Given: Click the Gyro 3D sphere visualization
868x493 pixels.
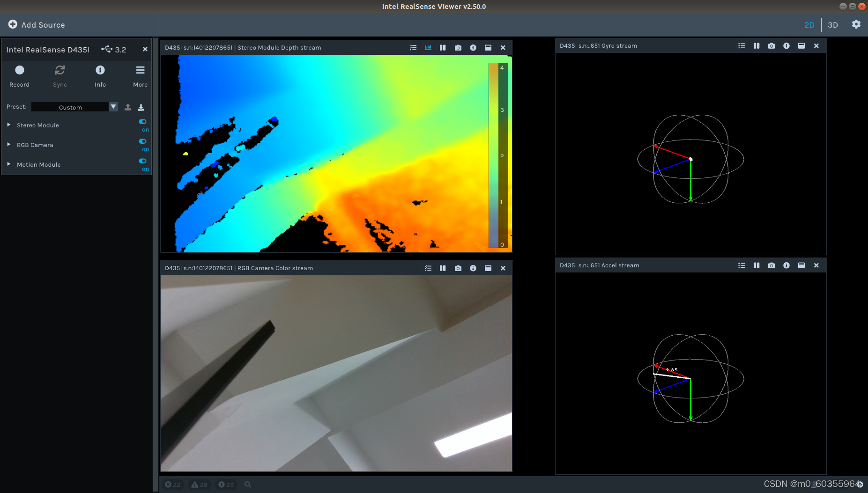Looking at the screenshot, I should coord(690,159).
